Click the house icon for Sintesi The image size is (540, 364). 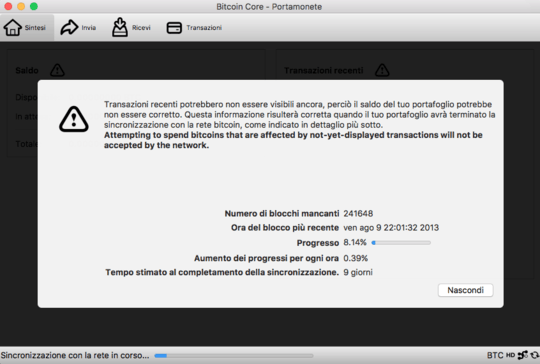pyautogui.click(x=13, y=28)
